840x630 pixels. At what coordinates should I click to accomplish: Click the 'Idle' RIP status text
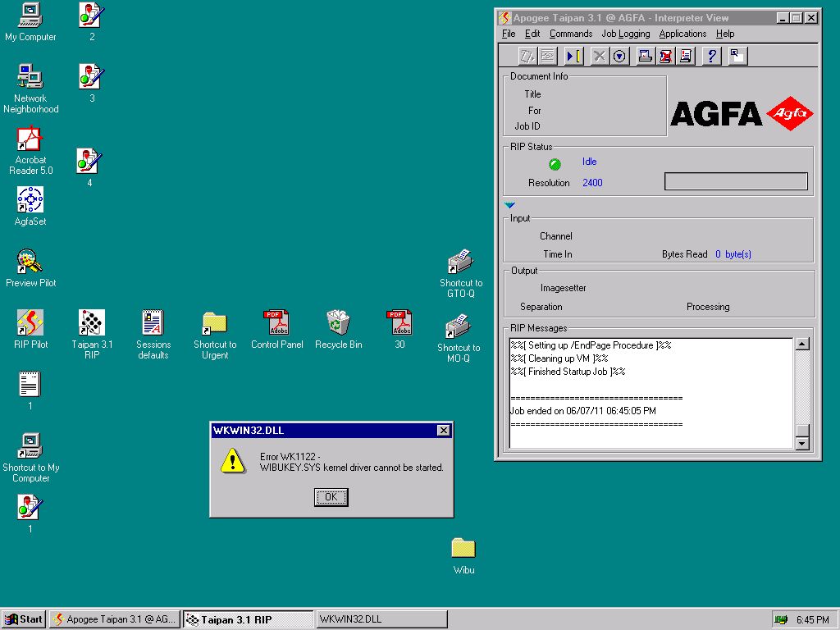[x=589, y=162]
